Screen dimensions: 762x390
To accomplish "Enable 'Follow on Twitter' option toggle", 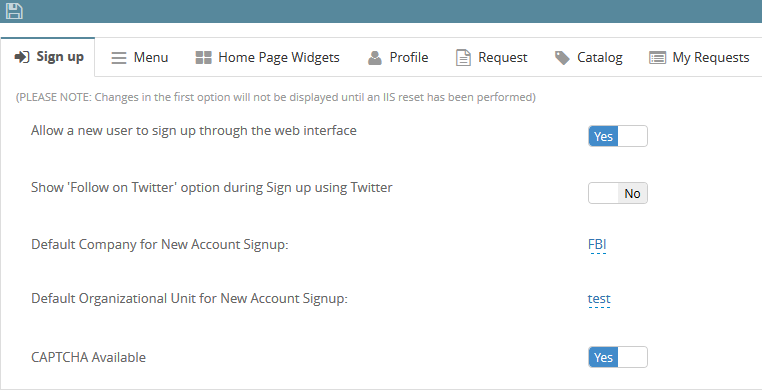I will tap(618, 193).
